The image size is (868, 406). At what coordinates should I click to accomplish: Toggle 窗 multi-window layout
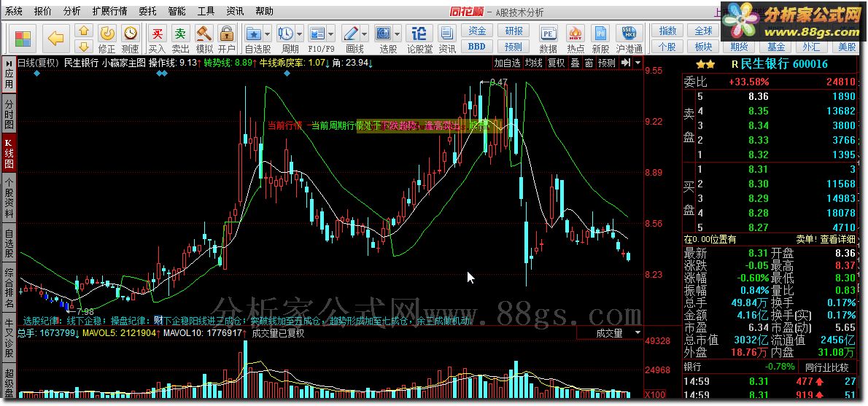click(589, 63)
